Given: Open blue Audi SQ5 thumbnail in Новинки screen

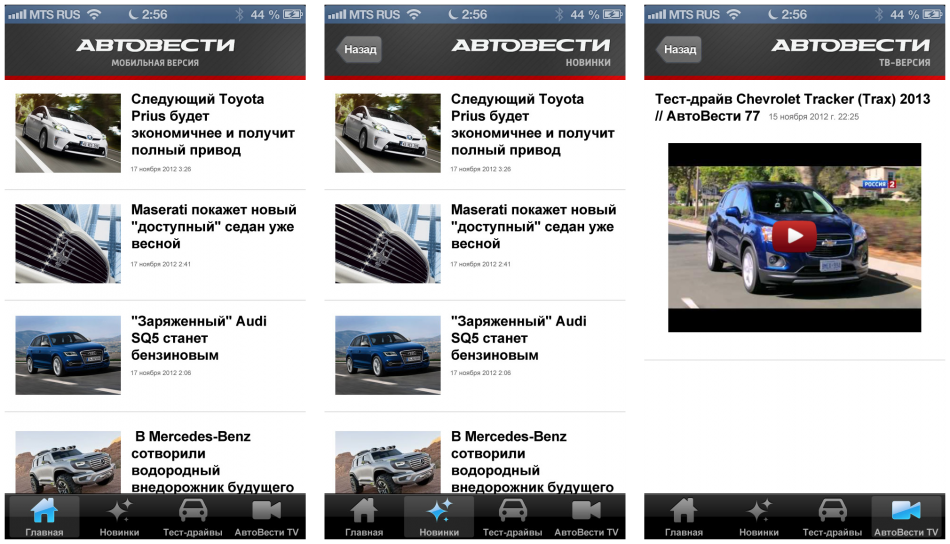Looking at the screenshot, I should 388,355.
